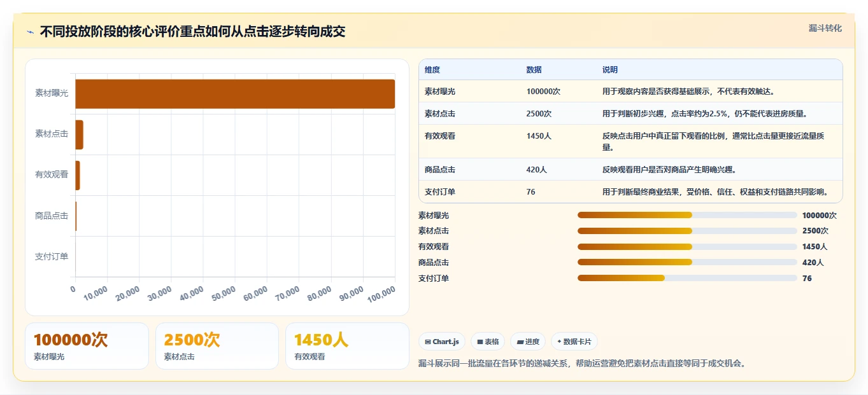
Task: Click the description mentioning 点击率约为2.5%
Action: pyautogui.click(x=705, y=114)
